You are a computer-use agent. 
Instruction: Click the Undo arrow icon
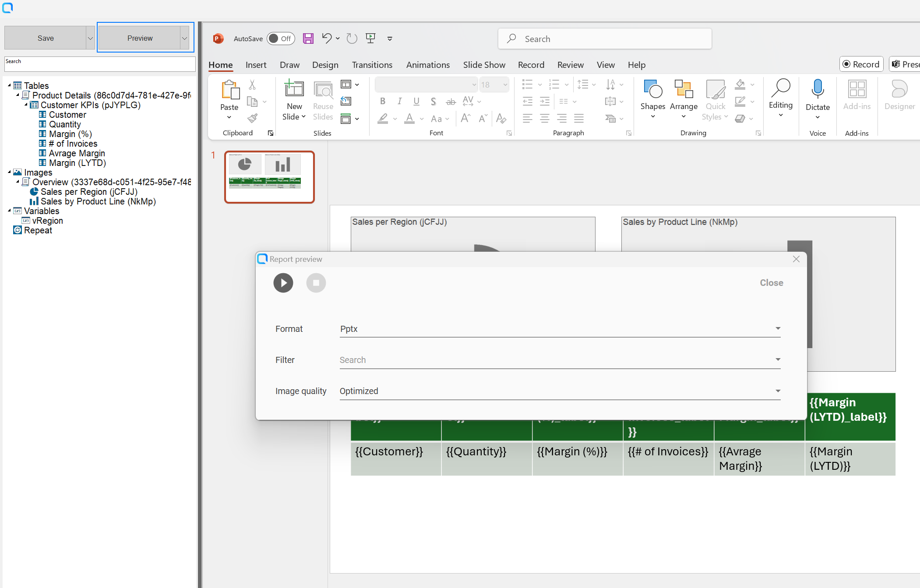coord(327,38)
